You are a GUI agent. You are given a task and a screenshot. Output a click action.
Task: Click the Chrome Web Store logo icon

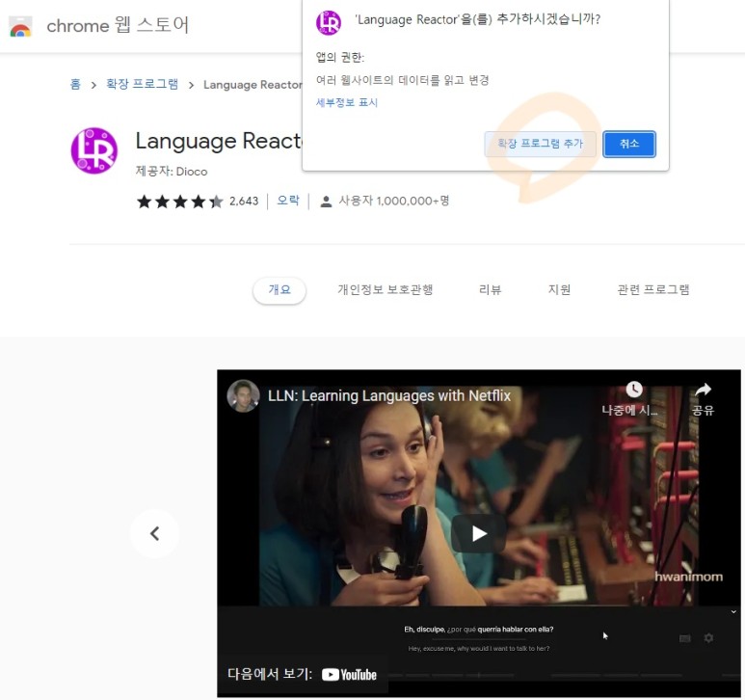pos(20,26)
